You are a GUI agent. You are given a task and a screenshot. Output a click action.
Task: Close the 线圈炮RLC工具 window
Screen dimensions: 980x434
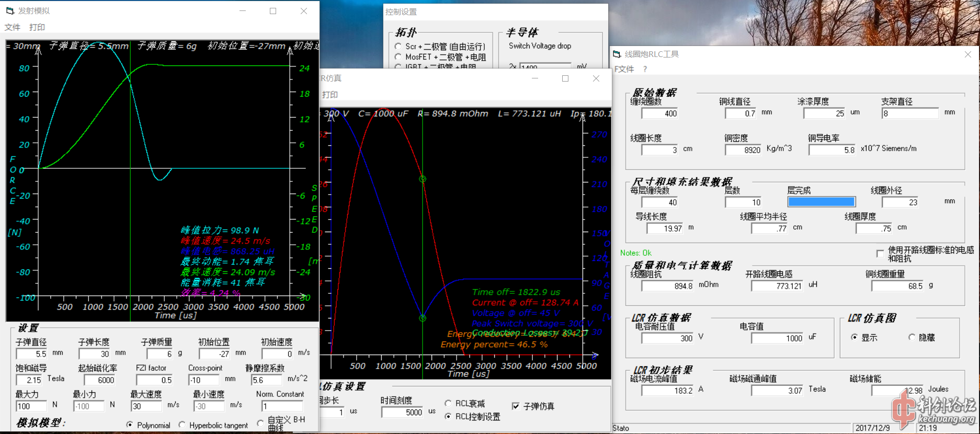[x=968, y=54]
